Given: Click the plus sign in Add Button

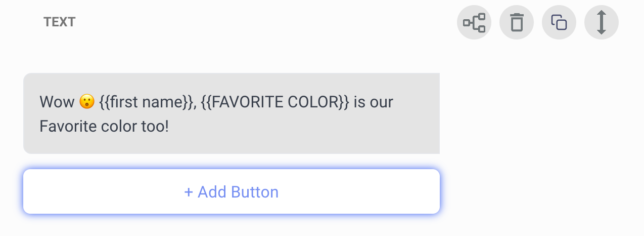Looking at the screenshot, I should point(189,192).
